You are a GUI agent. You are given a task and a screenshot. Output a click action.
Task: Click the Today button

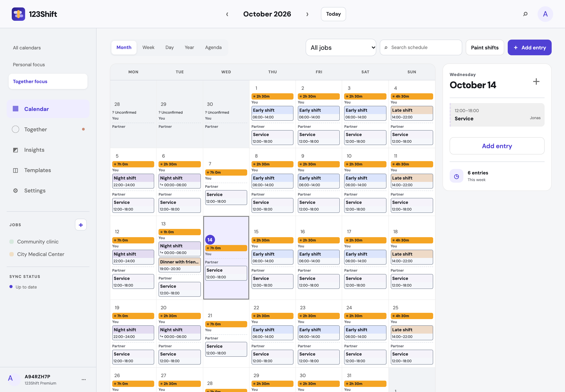333,14
